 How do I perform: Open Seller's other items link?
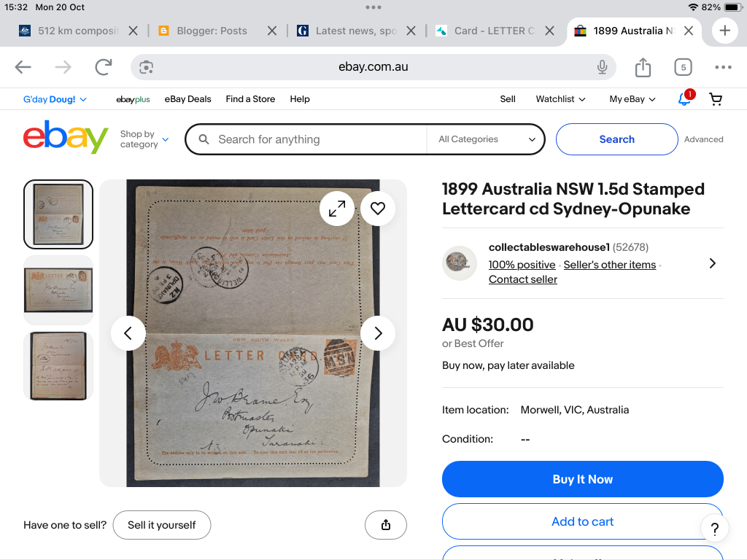609,265
